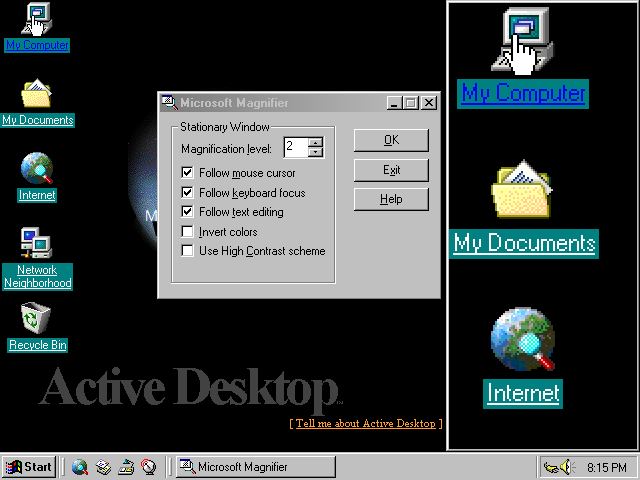Screen dimensions: 640x480
Task: Toggle Follow keyboard focus checkbox
Action: (187, 192)
